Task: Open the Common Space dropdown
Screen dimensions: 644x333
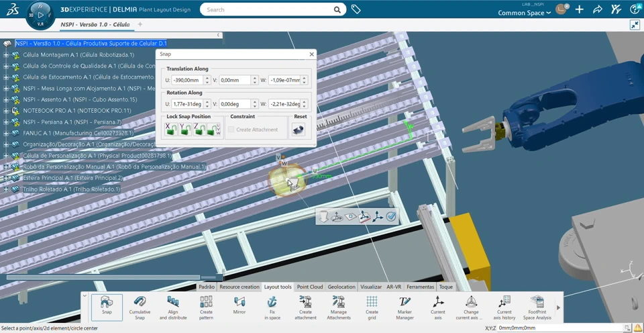Action: click(525, 13)
